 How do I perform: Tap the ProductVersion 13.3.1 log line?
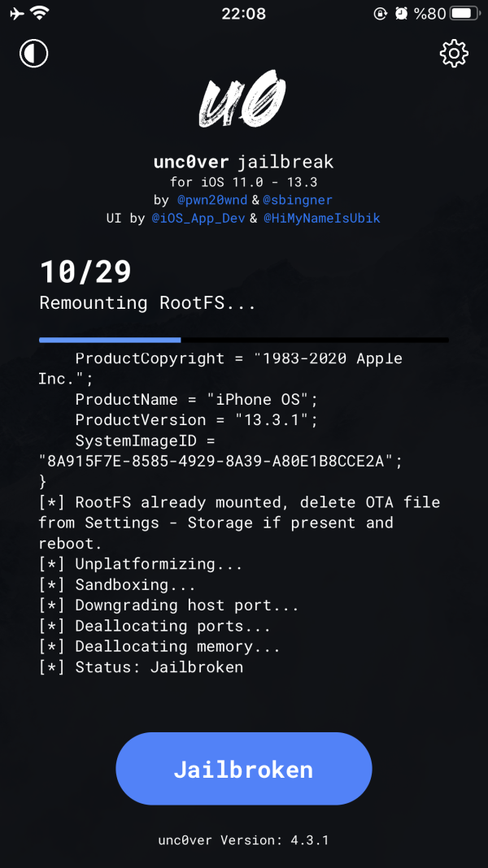click(x=197, y=420)
